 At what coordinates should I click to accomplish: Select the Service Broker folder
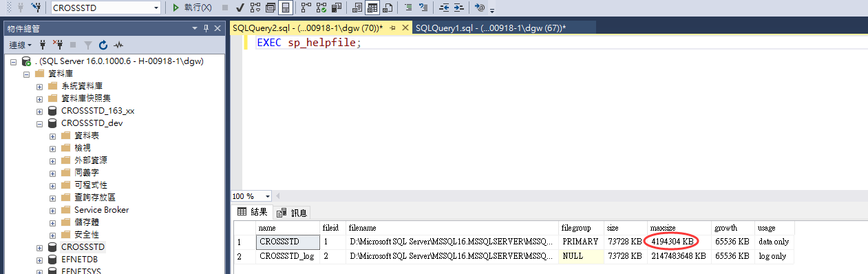pos(101,210)
